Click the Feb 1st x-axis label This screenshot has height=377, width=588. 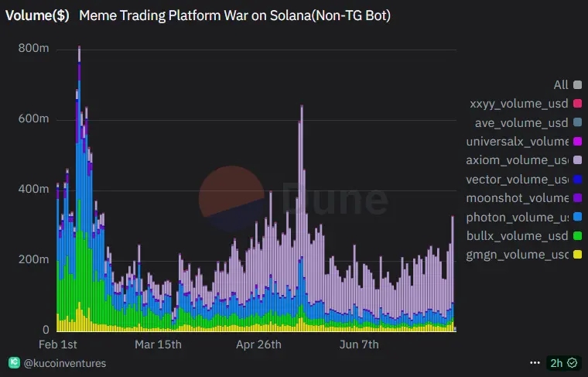tap(58, 344)
